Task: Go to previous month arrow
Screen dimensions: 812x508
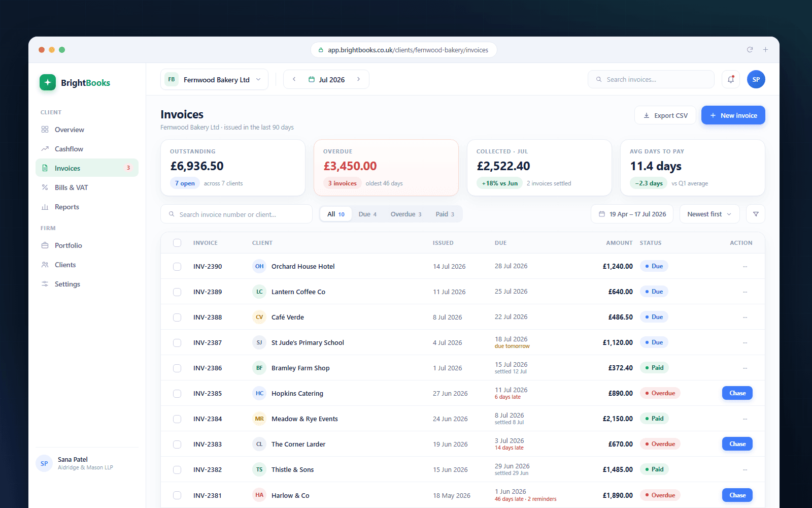Action: click(294, 79)
